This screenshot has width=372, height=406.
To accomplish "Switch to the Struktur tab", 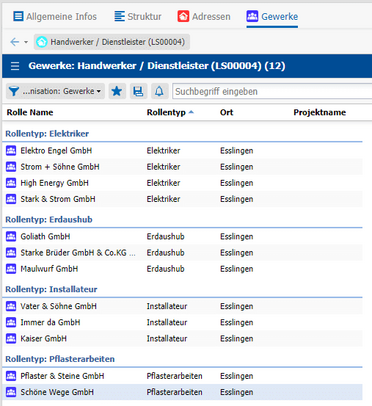I will point(138,16).
